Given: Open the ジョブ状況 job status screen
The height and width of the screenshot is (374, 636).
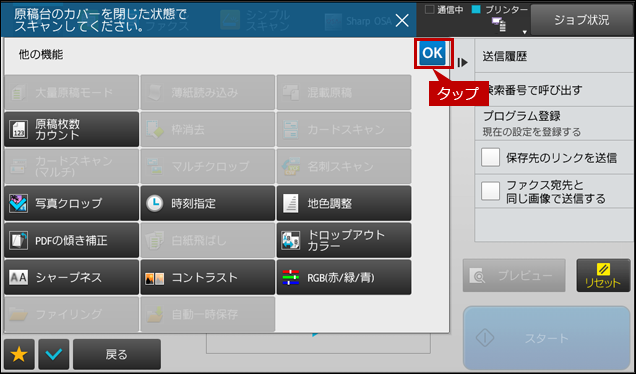Looking at the screenshot, I should point(582,20).
